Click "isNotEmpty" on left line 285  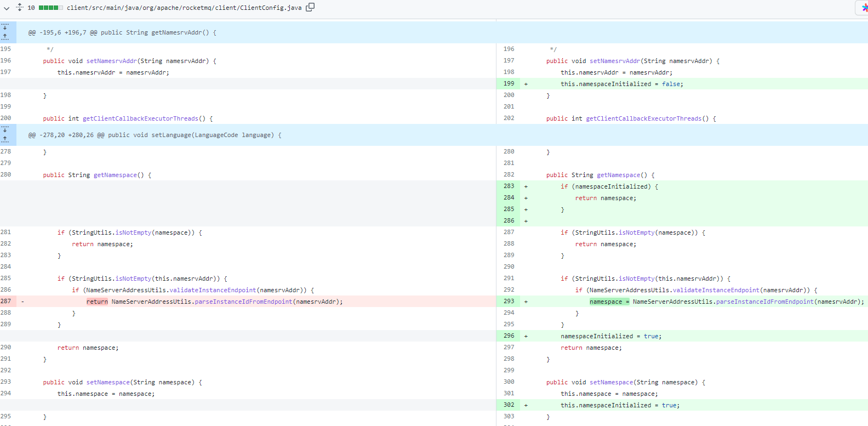coord(133,279)
